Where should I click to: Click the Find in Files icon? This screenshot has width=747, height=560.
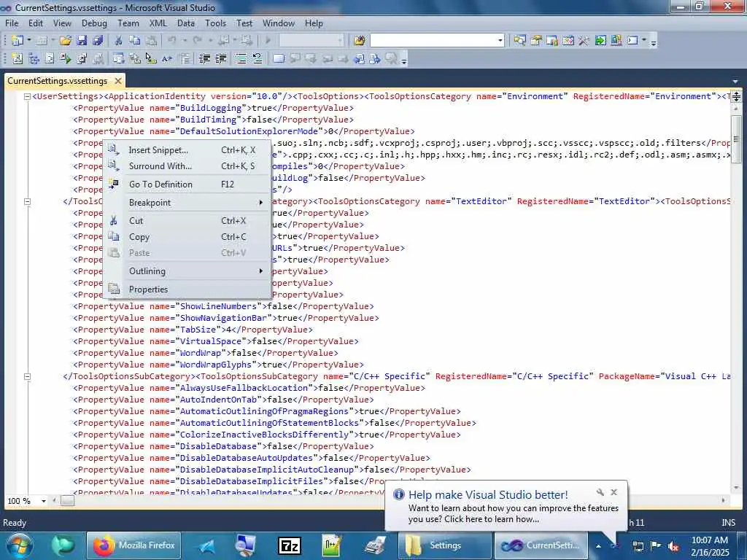[x=359, y=41]
